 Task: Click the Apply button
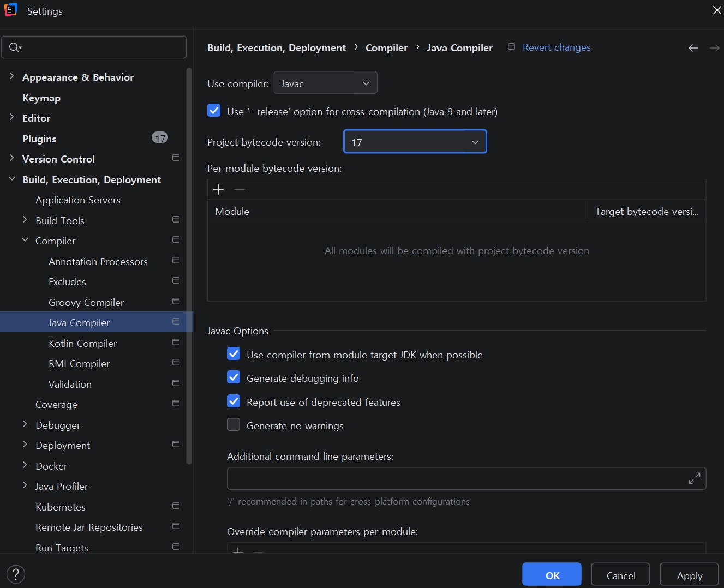click(x=689, y=575)
